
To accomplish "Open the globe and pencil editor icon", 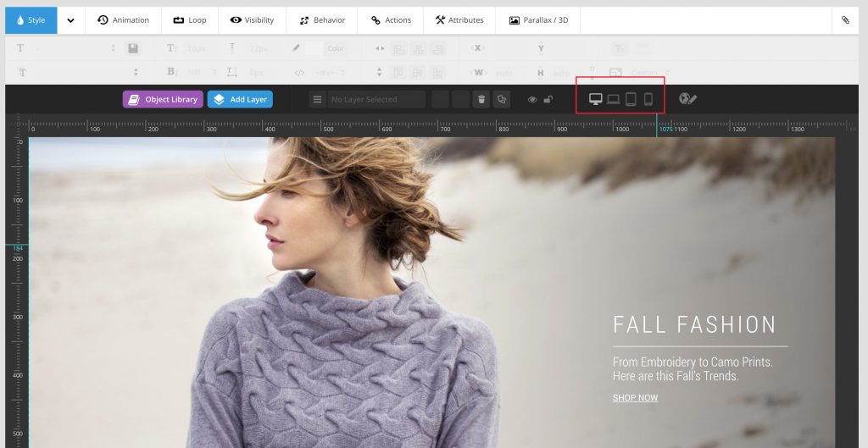I will pyautogui.click(x=687, y=99).
